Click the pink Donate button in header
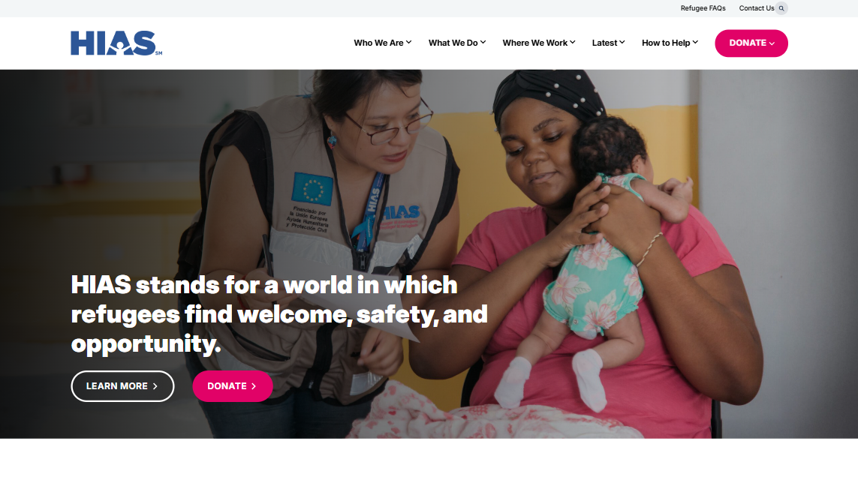This screenshot has height=504, width=858. 751,43
